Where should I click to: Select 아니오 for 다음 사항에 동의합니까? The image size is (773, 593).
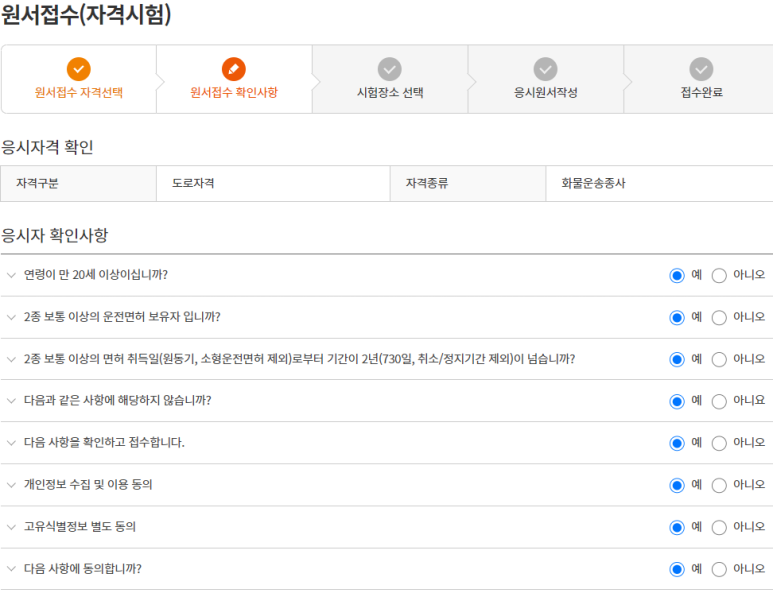click(x=719, y=569)
